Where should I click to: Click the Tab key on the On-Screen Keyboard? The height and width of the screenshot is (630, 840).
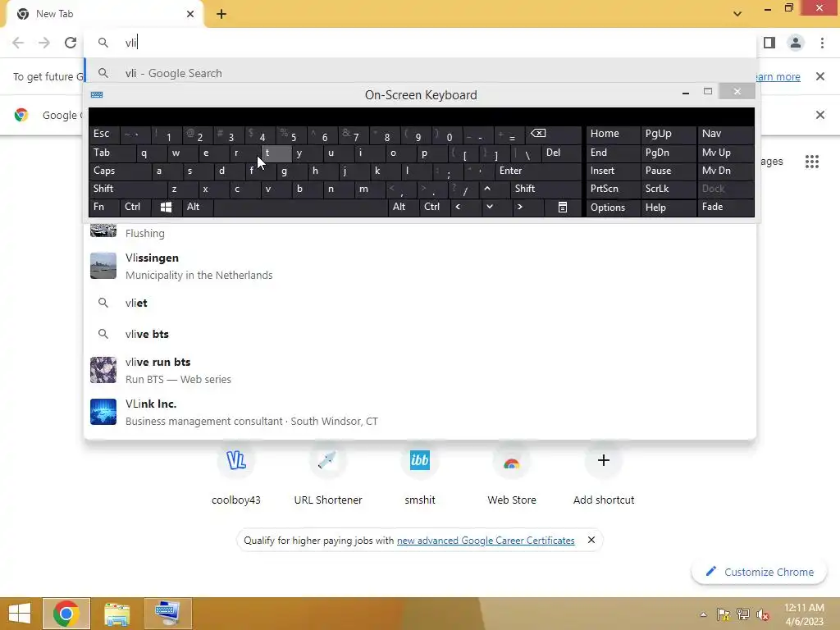[112, 153]
